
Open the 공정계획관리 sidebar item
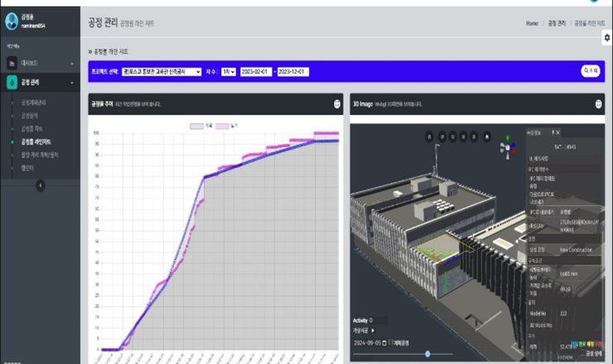(x=39, y=103)
